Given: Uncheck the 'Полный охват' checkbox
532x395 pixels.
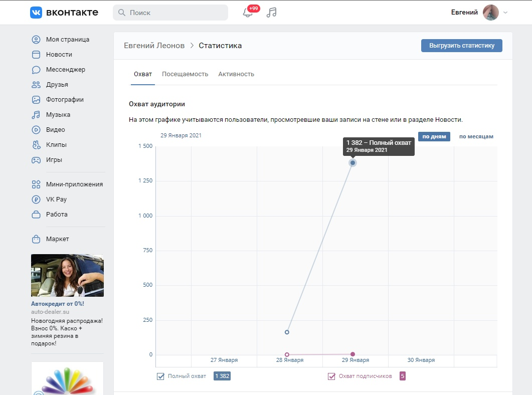Looking at the screenshot, I should (161, 376).
